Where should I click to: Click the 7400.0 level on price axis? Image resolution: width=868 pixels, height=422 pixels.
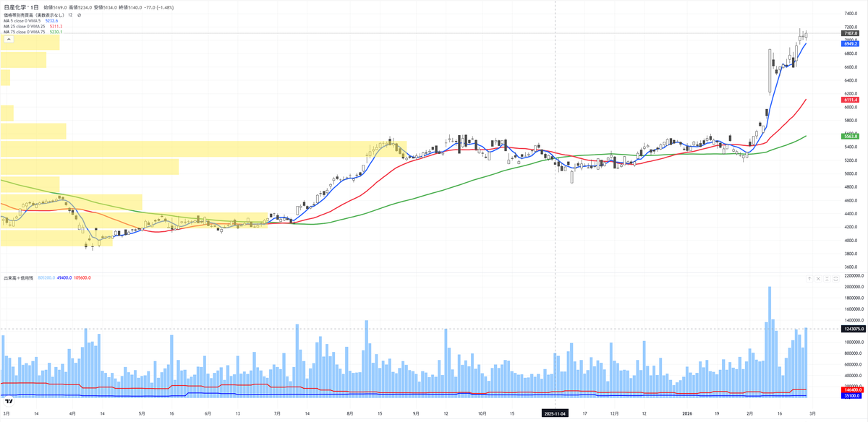click(851, 14)
